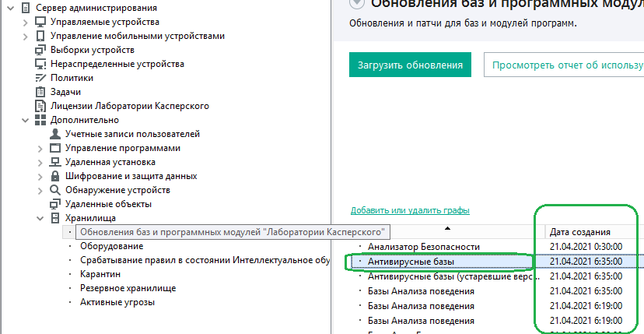
Task: Collapse the Хранилища node
Action: pyautogui.click(x=40, y=219)
